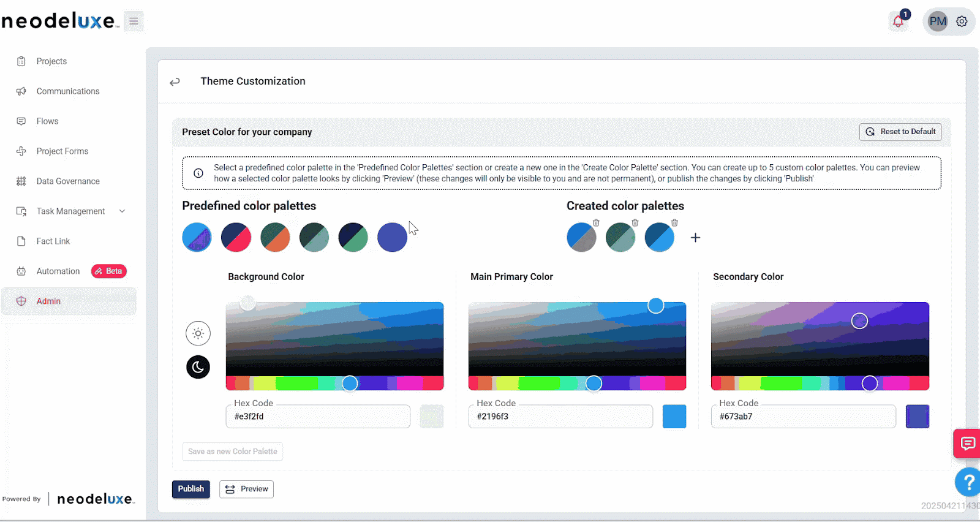Click the Project Forms icon
The image size is (980, 522).
pos(21,151)
